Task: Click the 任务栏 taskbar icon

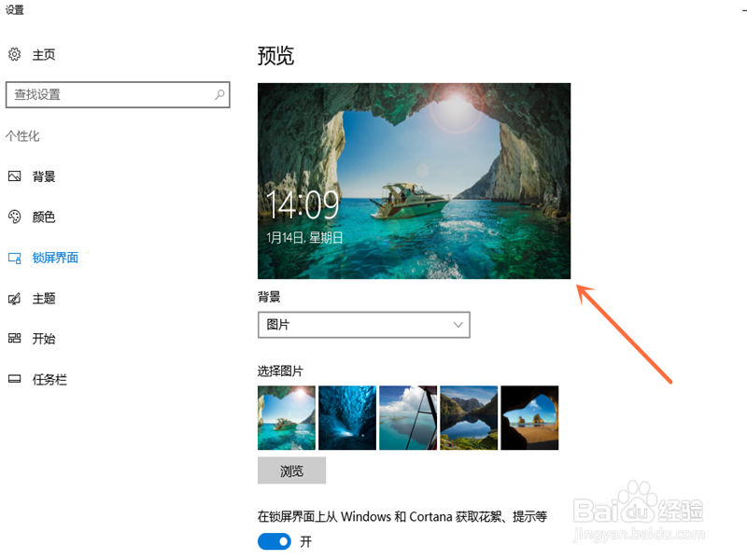Action: click(15, 379)
